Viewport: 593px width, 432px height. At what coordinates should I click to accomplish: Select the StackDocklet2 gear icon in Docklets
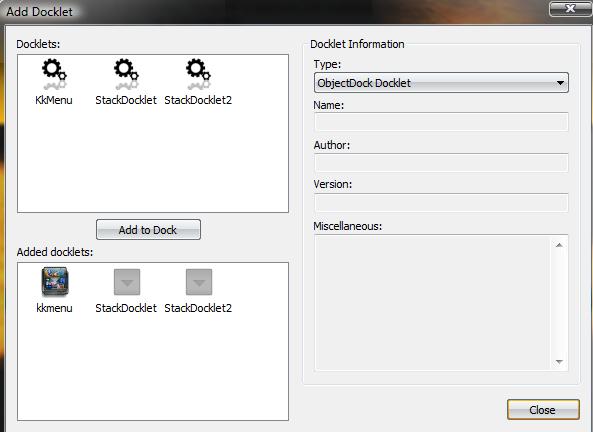198,74
